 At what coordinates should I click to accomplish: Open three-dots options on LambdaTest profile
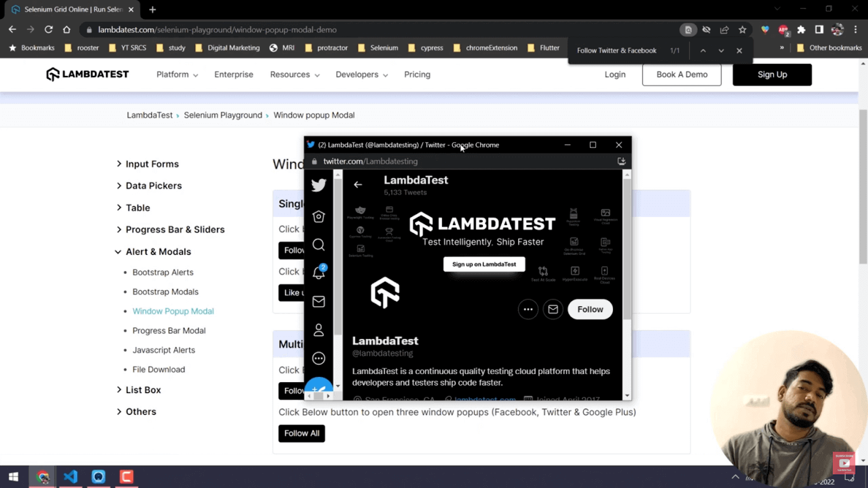(528, 310)
